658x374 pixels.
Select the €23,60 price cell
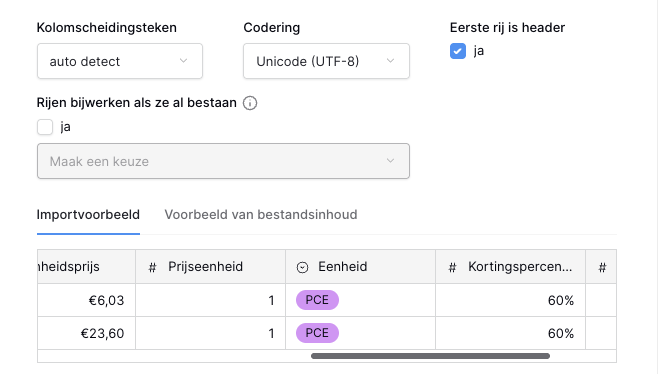[x=86, y=333]
